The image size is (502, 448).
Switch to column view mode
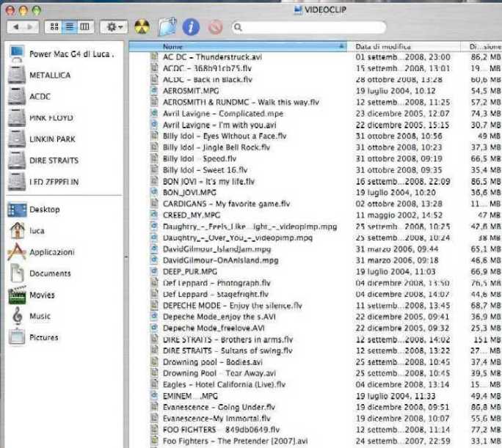pos(85,27)
